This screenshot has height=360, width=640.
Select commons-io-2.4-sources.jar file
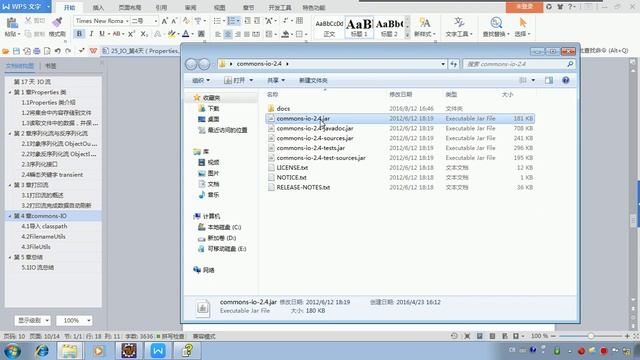[315, 138]
